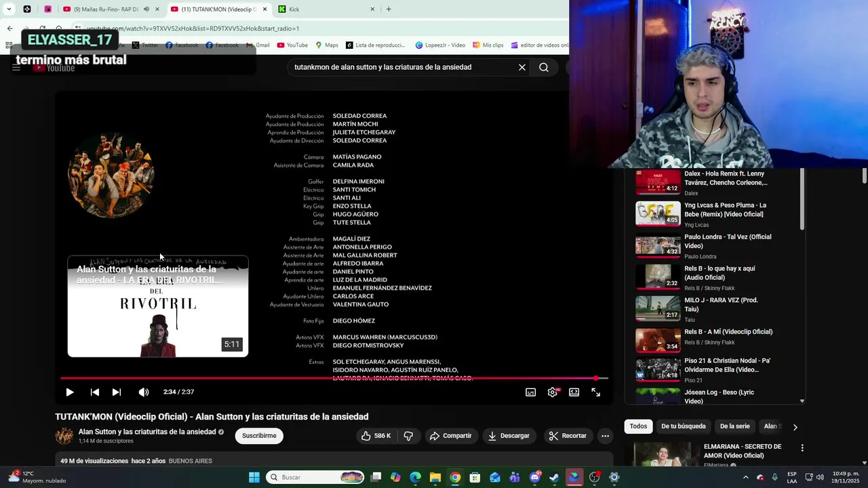Like the video with 586 K likes

click(x=376, y=436)
